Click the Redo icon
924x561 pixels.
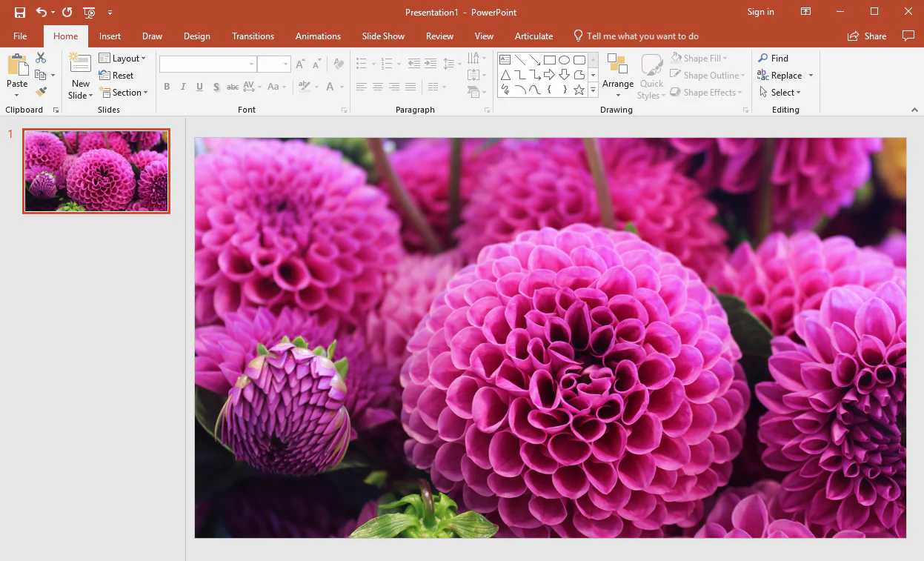[67, 12]
